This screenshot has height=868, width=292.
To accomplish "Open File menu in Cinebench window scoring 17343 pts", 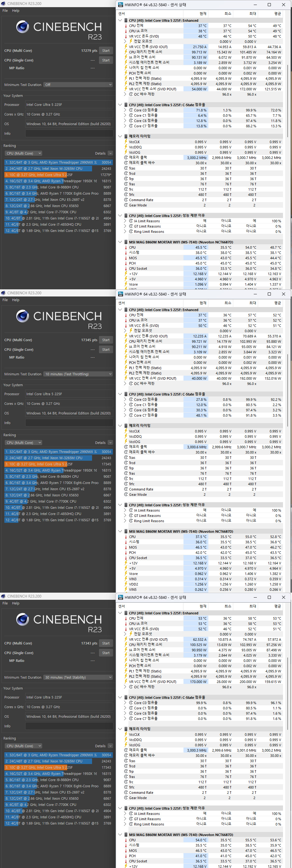I will [x=5, y=603].
